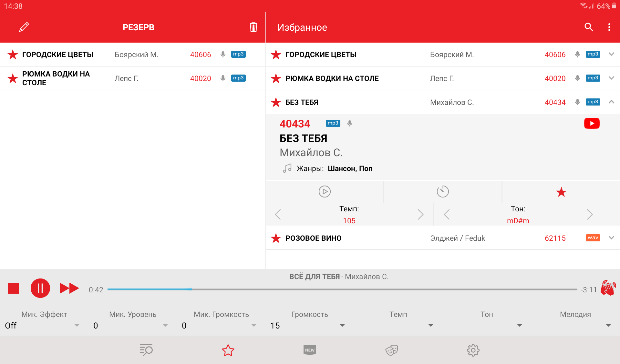Stop playback with the red square button
This screenshot has width=620, height=364.
(x=14, y=288)
